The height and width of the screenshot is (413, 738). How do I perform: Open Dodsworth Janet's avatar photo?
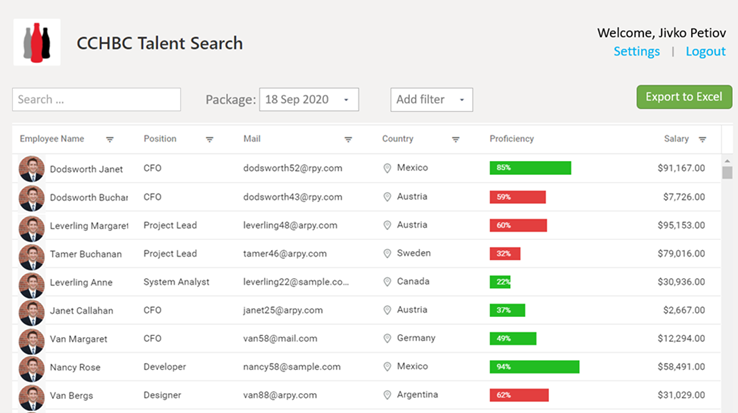[32, 169]
